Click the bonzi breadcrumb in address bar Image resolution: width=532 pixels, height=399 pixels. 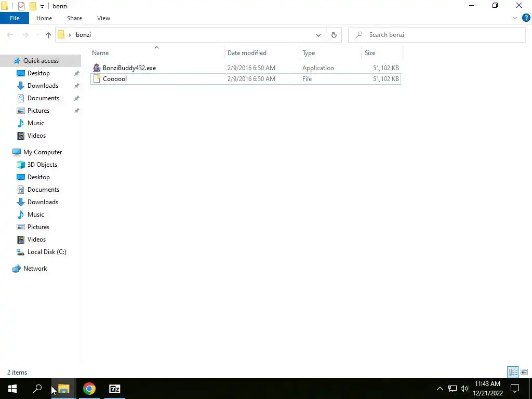pyautogui.click(x=83, y=35)
